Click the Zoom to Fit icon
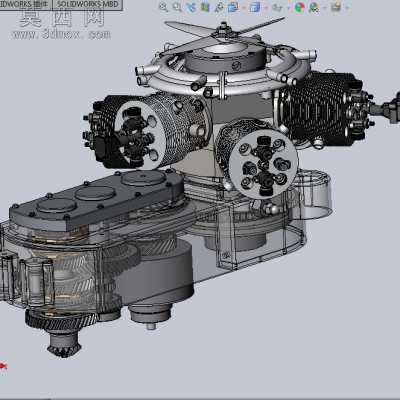 [163, 7]
